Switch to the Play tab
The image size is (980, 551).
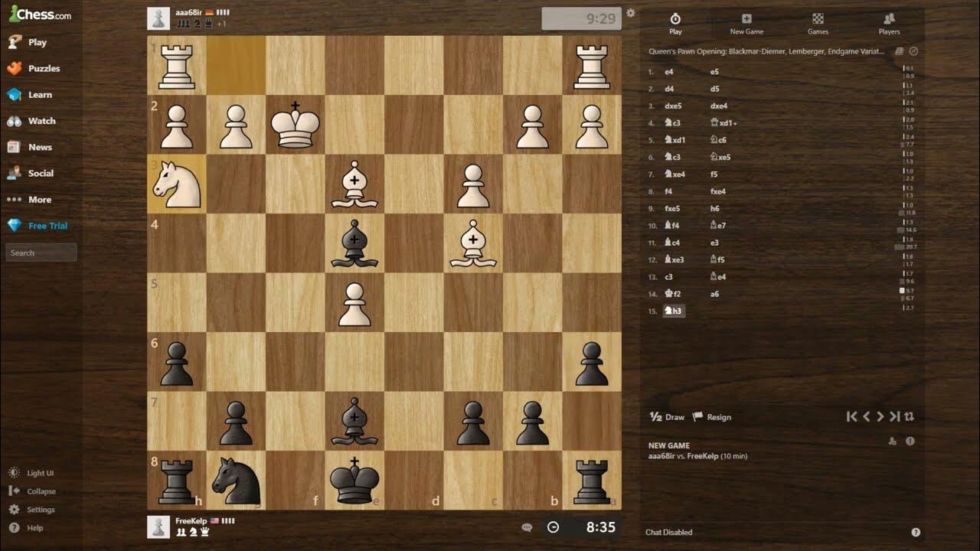pyautogui.click(x=675, y=24)
